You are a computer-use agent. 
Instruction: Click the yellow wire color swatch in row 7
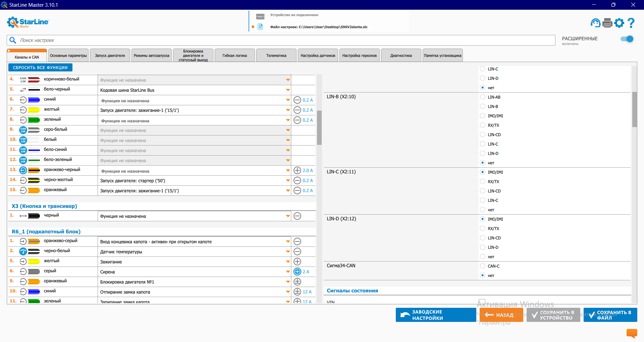point(34,110)
